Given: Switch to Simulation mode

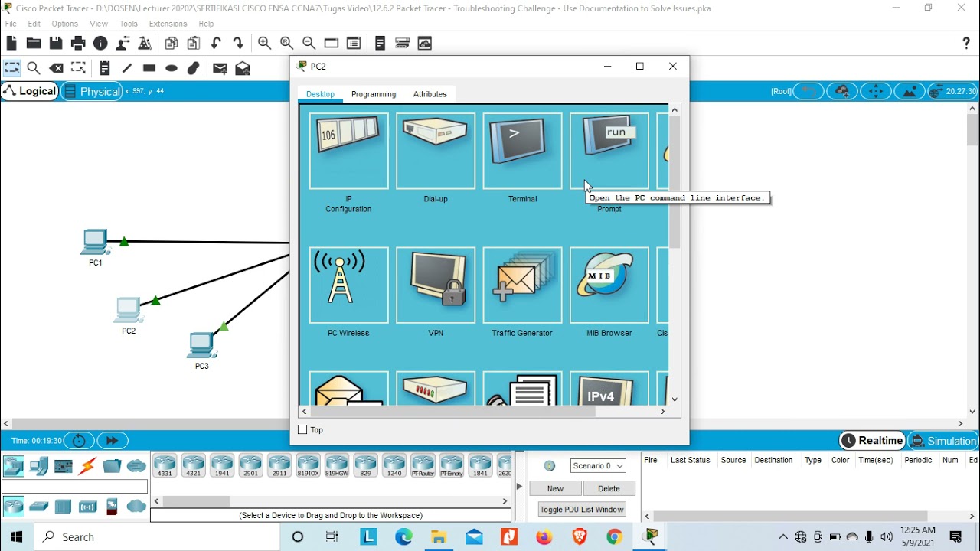Looking at the screenshot, I should pos(943,441).
